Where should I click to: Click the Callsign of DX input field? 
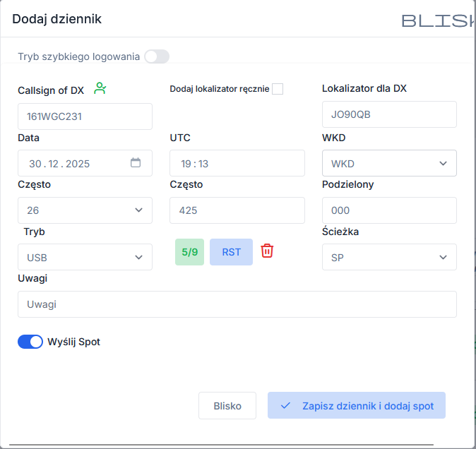[85, 116]
